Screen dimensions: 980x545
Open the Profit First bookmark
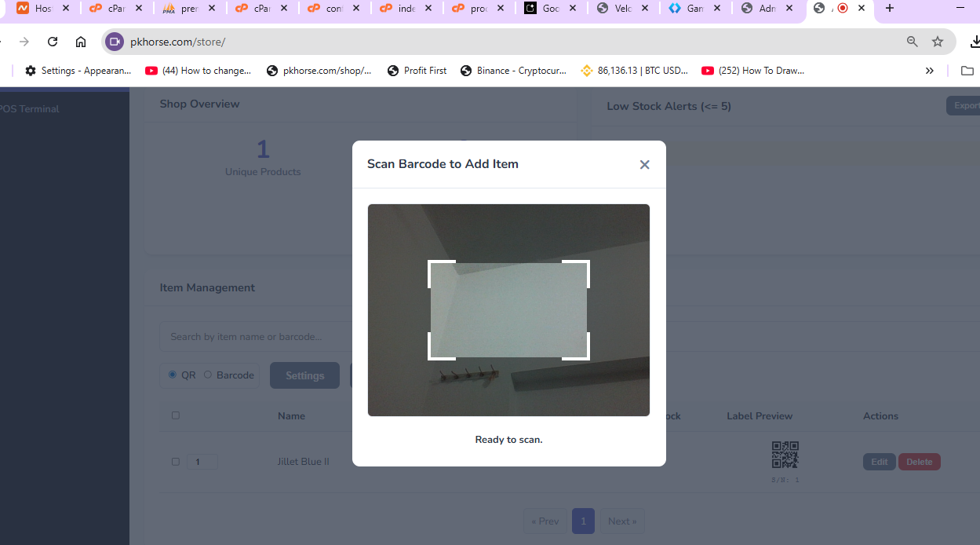click(x=417, y=71)
